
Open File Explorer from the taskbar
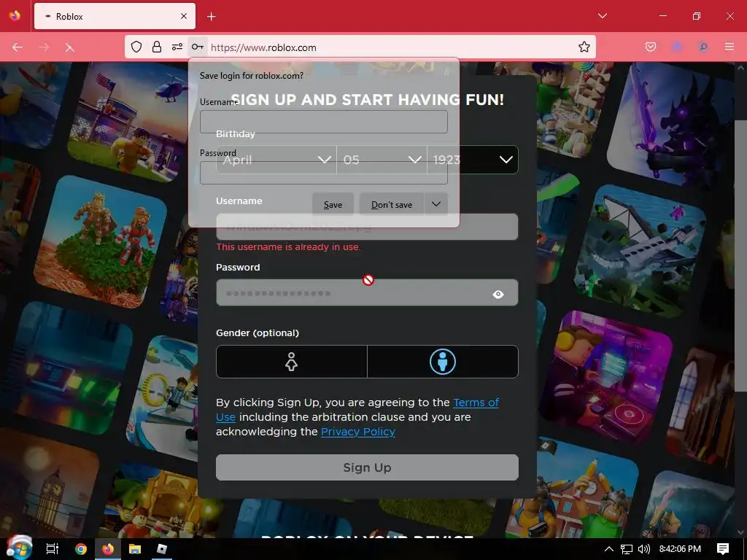135,548
